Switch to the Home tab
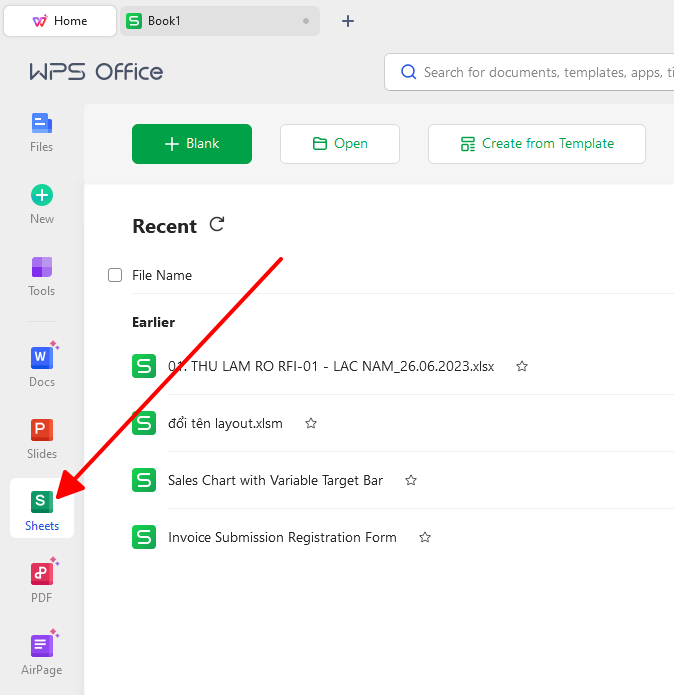674x695 pixels. click(60, 21)
